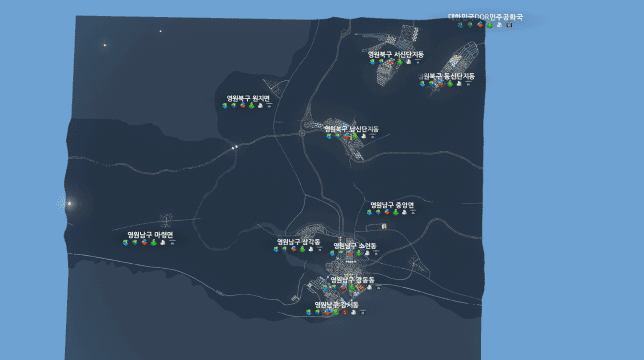Select the 영원남구 마령면 district label
The image size is (644, 360).
[x=150, y=235]
